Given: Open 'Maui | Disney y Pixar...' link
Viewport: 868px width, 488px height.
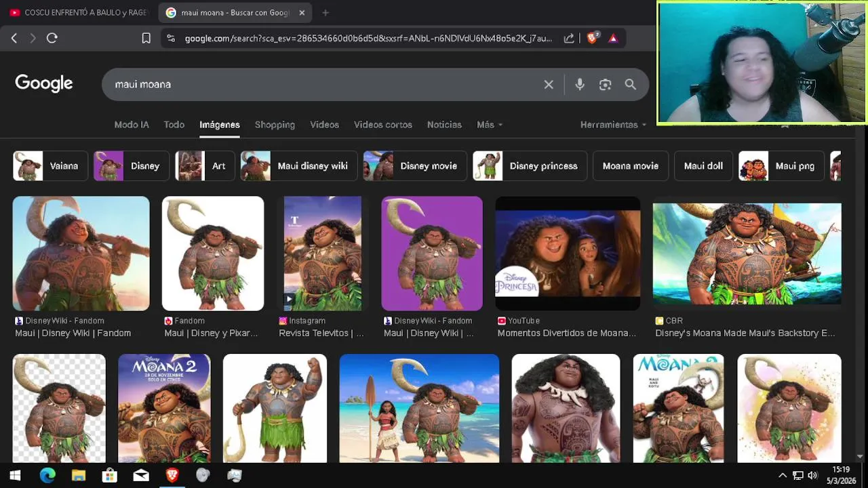Looking at the screenshot, I should [x=211, y=333].
